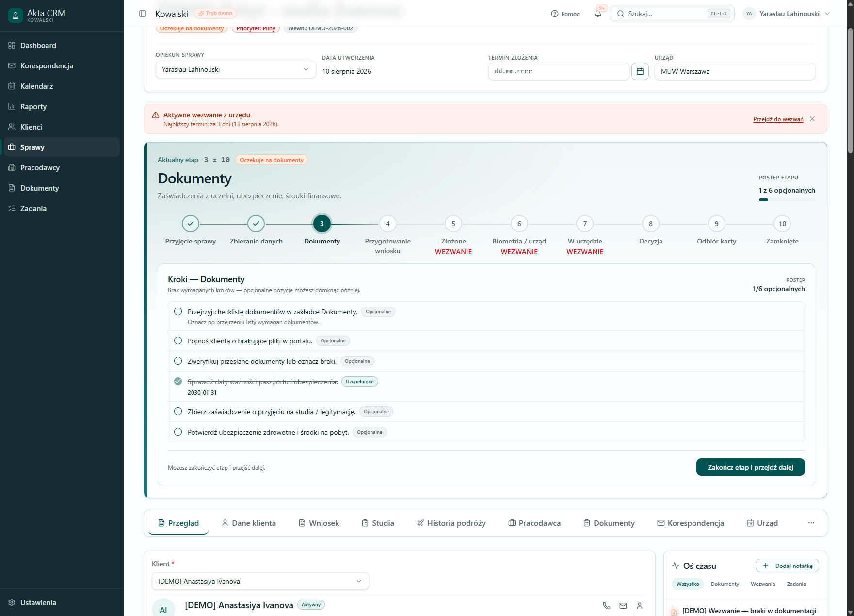Click the YA user avatar
Screen dimensions: 854x616
click(x=749, y=14)
